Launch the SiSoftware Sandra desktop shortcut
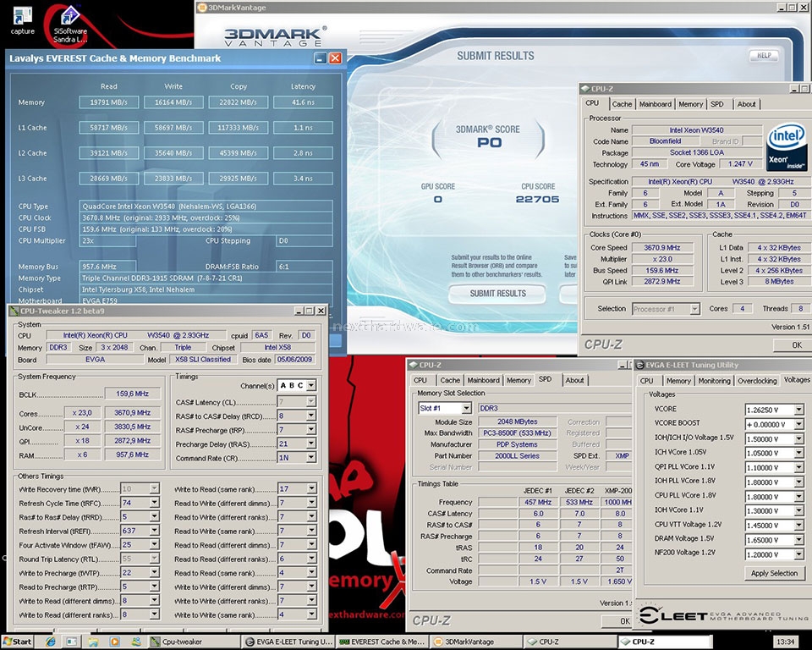This screenshot has height=650, width=812. coord(70,25)
